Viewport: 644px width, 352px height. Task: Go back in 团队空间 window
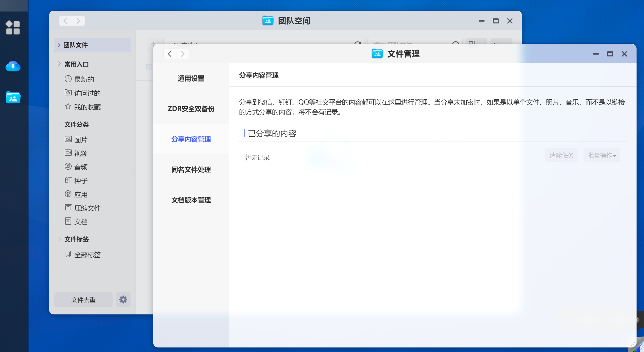point(66,21)
